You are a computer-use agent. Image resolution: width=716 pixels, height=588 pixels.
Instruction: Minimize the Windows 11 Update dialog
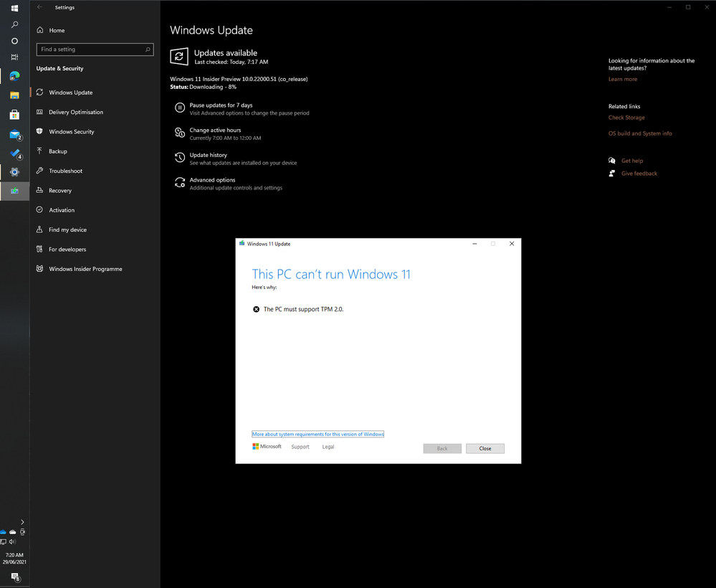point(475,244)
